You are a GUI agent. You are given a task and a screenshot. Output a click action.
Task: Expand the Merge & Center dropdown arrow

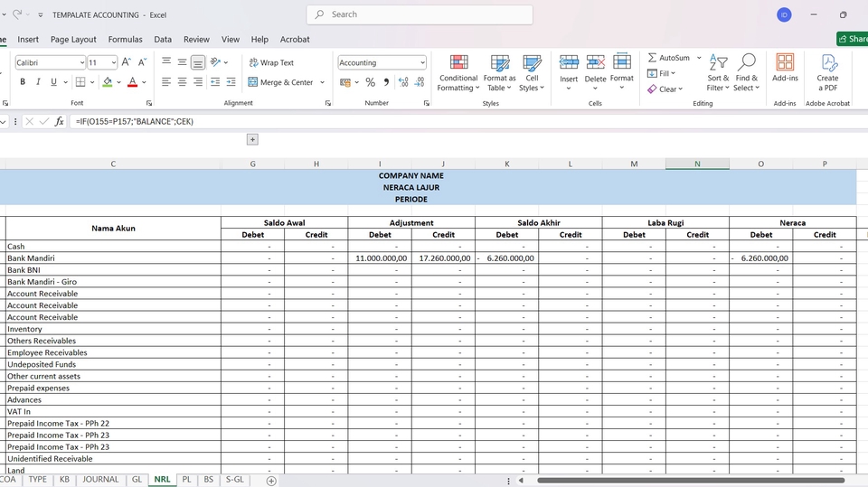click(321, 82)
